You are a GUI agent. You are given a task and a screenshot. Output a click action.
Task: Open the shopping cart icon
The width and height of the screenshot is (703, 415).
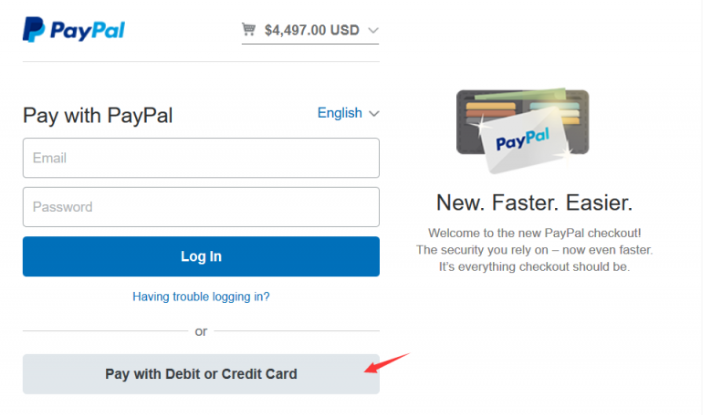[248, 29]
